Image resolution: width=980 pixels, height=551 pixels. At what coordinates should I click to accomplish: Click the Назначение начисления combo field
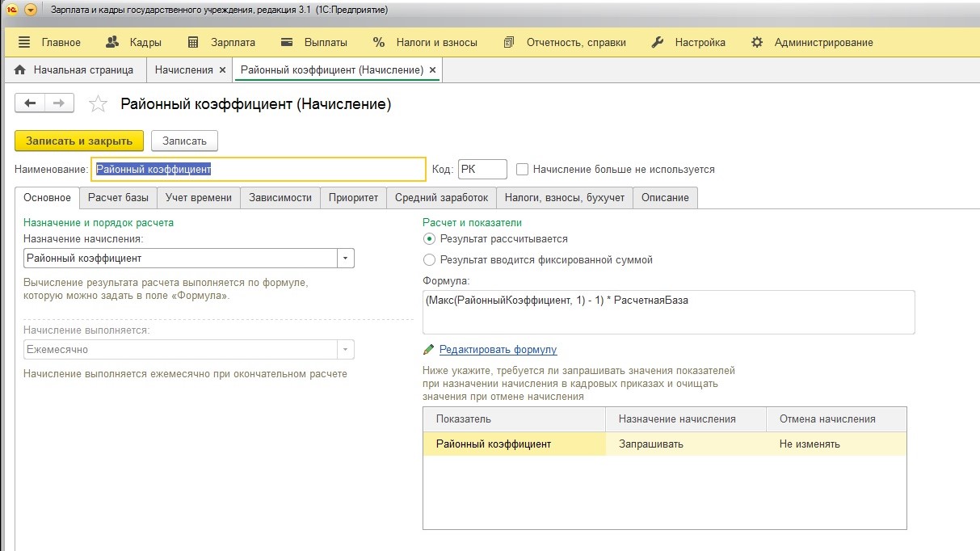179,259
